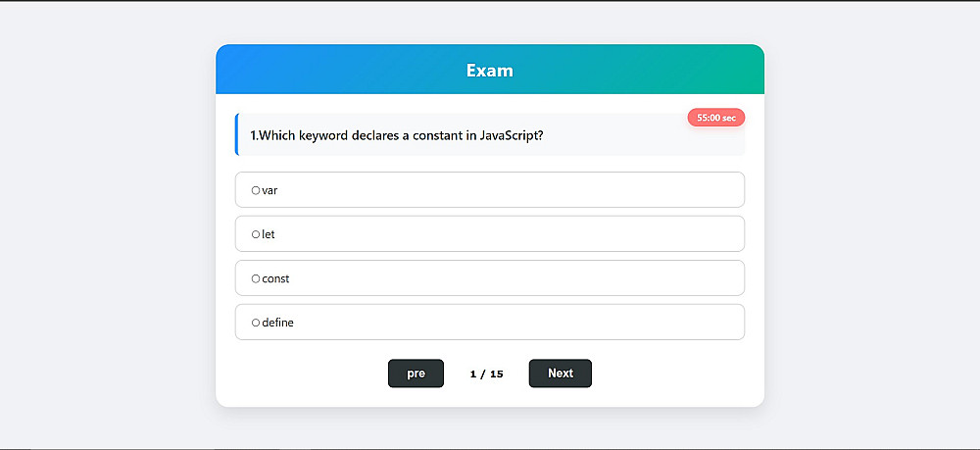Click the 'Exam' header title
Image resolution: width=980 pixels, height=450 pixels.
pos(489,71)
